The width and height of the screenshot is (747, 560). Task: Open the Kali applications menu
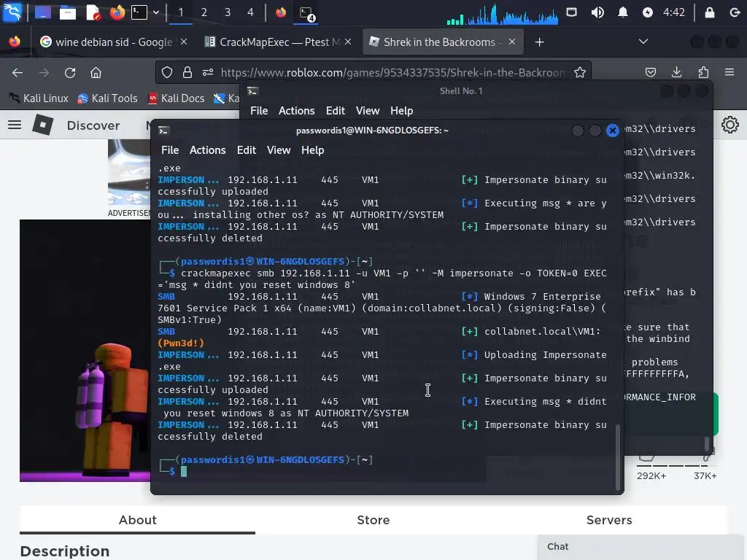coord(12,12)
